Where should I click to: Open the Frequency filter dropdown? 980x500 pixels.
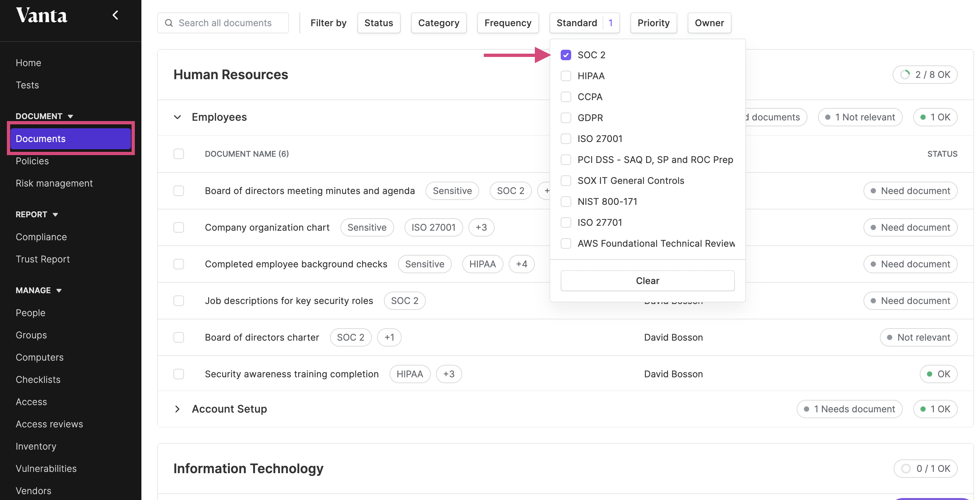[x=508, y=23]
